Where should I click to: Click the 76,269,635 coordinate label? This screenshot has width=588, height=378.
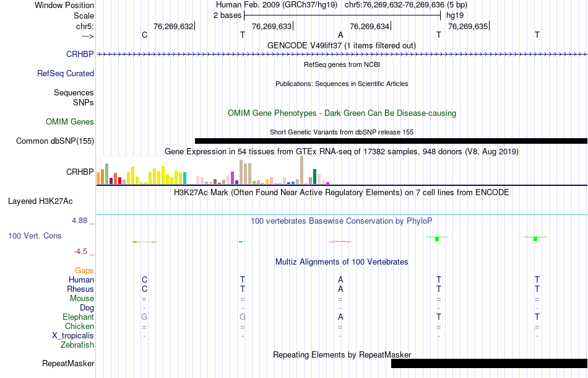[468, 26]
